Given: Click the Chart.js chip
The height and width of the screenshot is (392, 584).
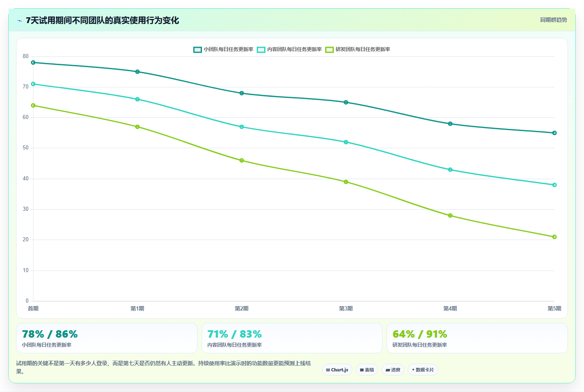Looking at the screenshot, I should point(337,370).
